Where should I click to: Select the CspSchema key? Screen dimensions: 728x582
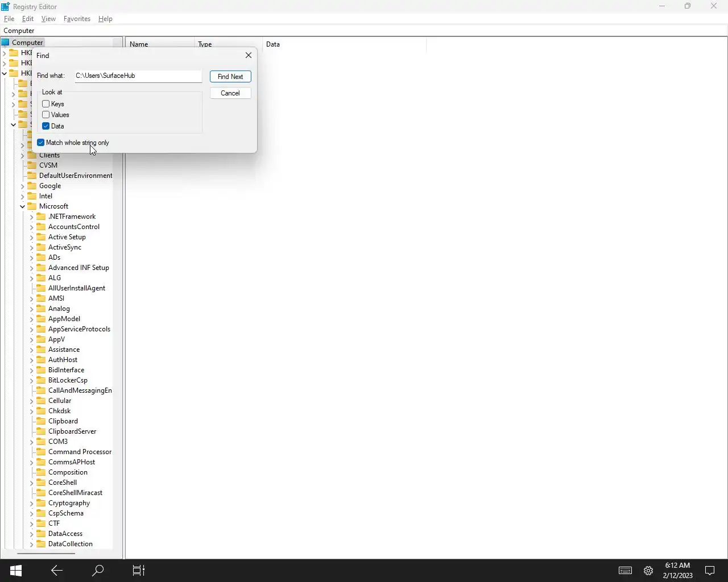66,513
